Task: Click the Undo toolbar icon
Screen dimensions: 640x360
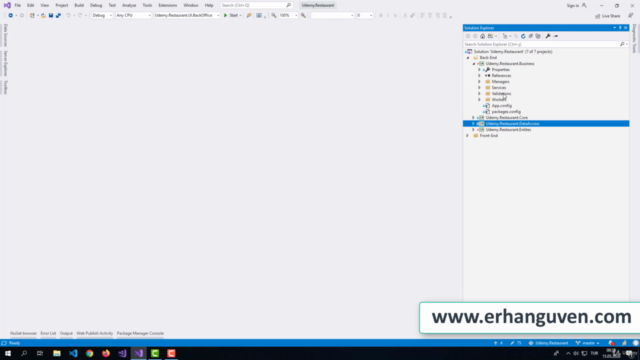Action: (x=68, y=16)
